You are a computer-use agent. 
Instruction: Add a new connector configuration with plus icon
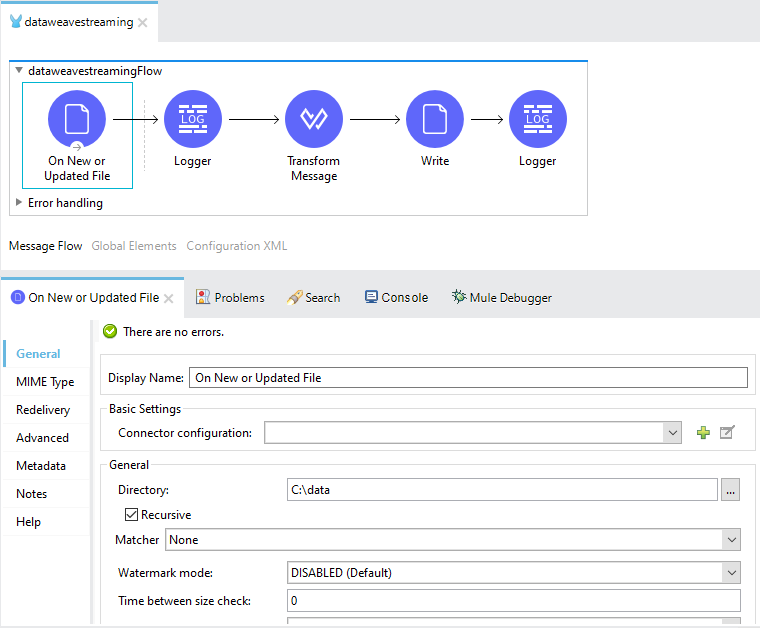pos(703,432)
